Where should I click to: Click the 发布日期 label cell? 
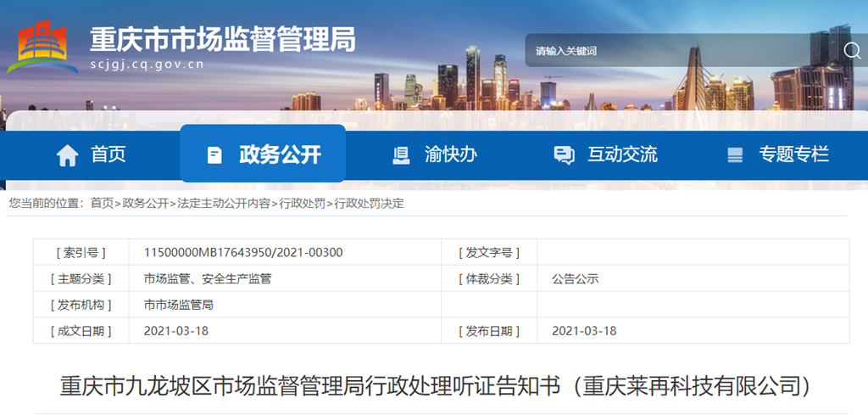(489, 331)
